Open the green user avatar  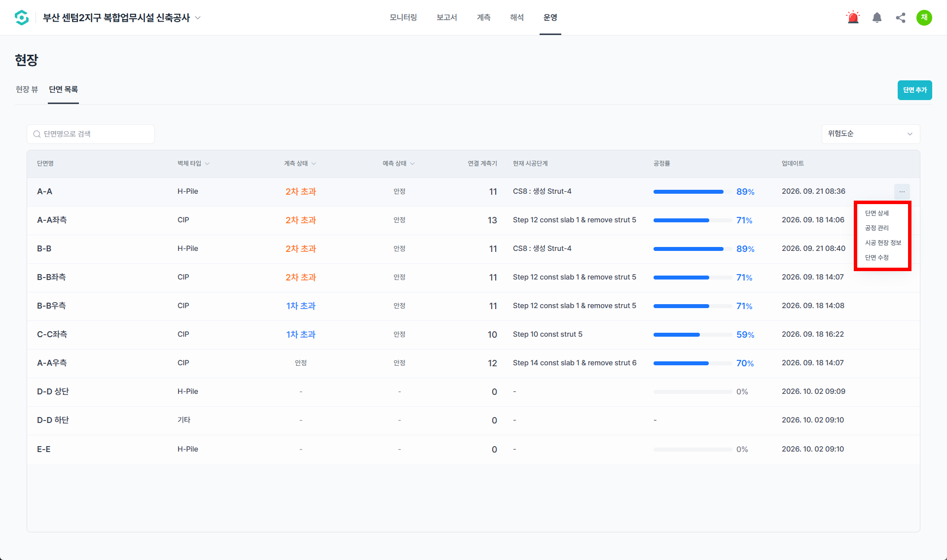point(924,18)
